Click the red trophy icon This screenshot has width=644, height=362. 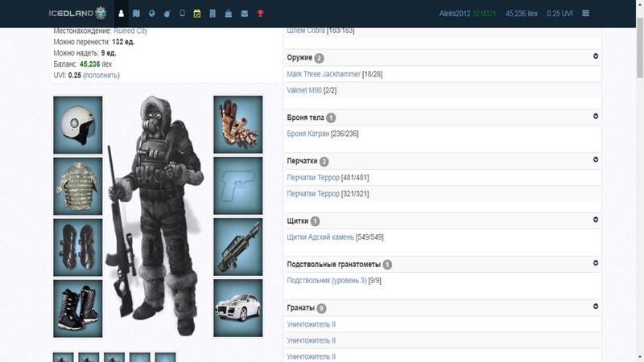pos(260,13)
